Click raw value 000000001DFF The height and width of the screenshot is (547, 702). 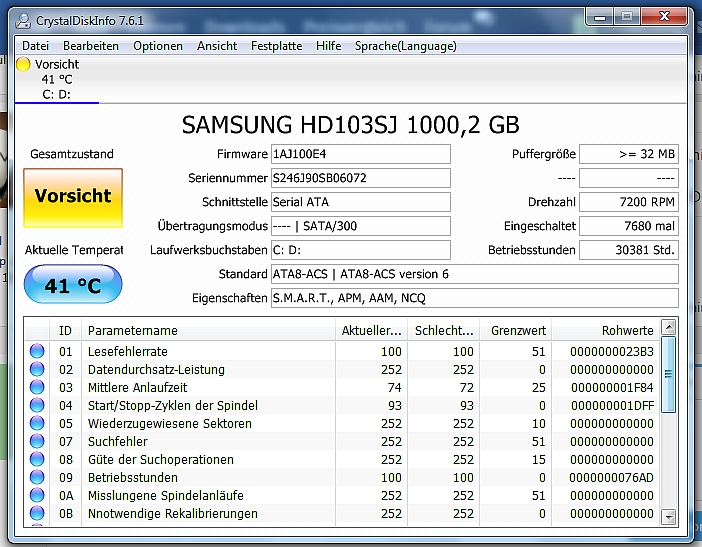(612, 406)
